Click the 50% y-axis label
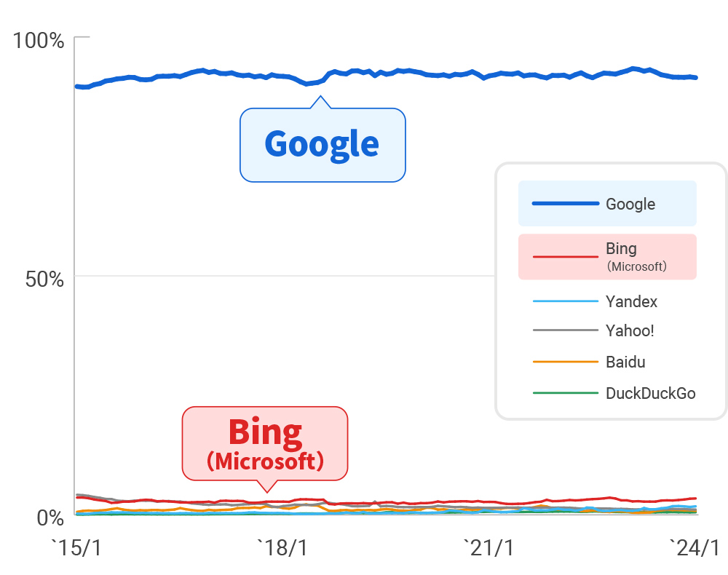Screen dimensions: 728x575 (44, 279)
